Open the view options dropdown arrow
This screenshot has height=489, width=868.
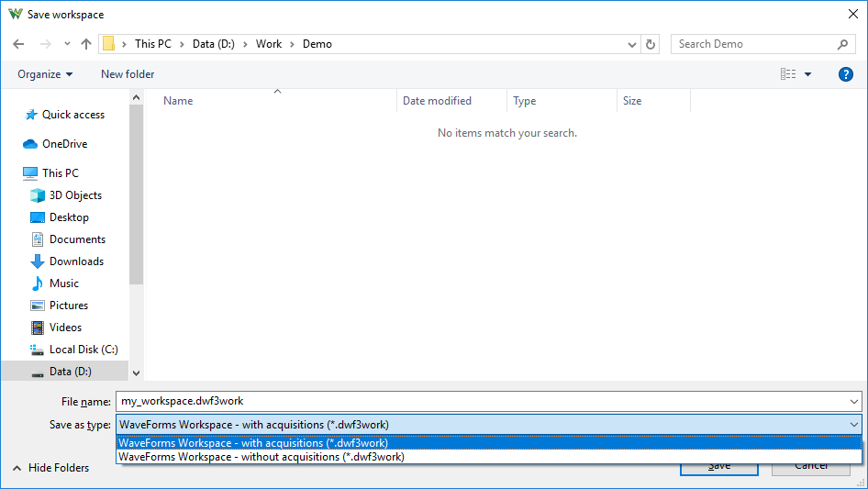(807, 74)
